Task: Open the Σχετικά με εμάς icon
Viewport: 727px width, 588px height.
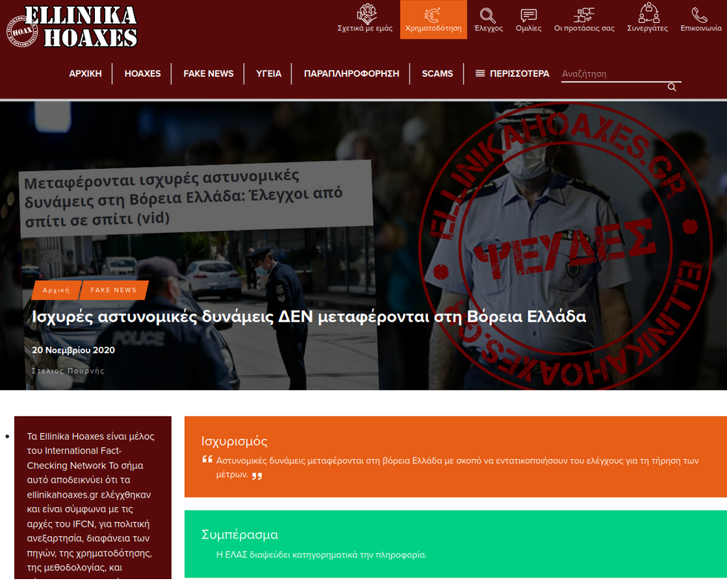Action: point(366,13)
